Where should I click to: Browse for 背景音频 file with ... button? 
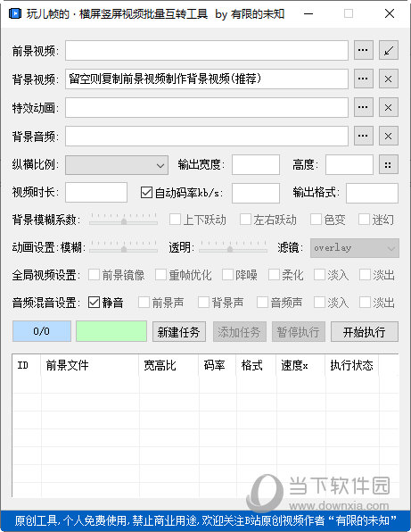(363, 136)
